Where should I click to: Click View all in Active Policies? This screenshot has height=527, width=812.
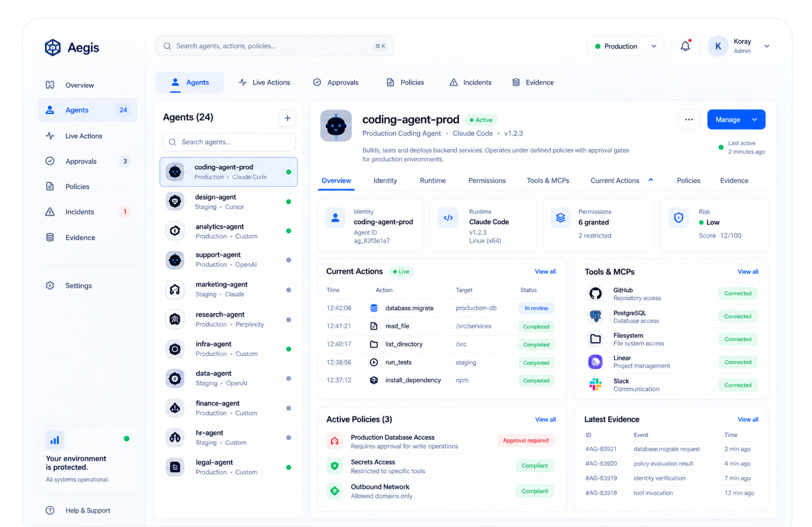pyautogui.click(x=545, y=420)
